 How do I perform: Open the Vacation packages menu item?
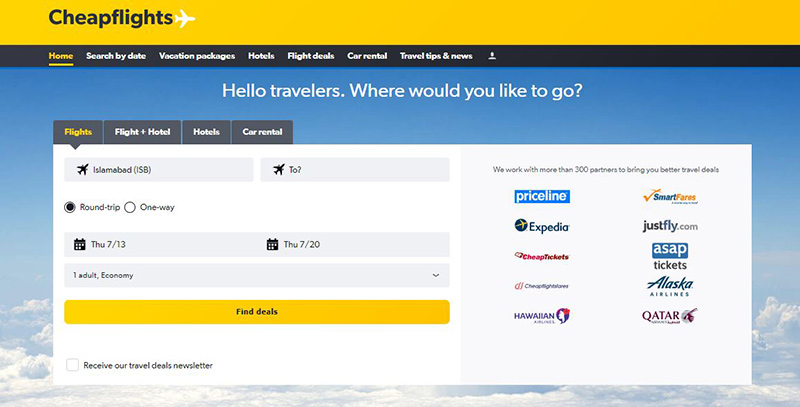pos(197,56)
